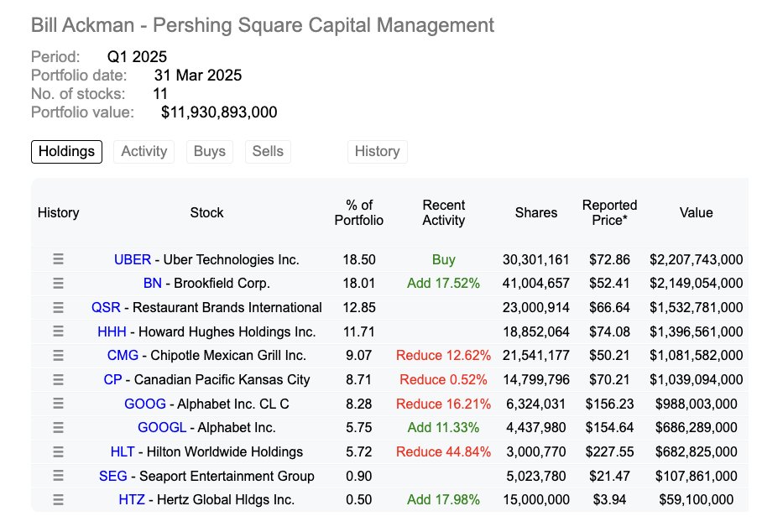Click the $2,207,743,000 value cell
762x532 pixels.
(x=696, y=259)
